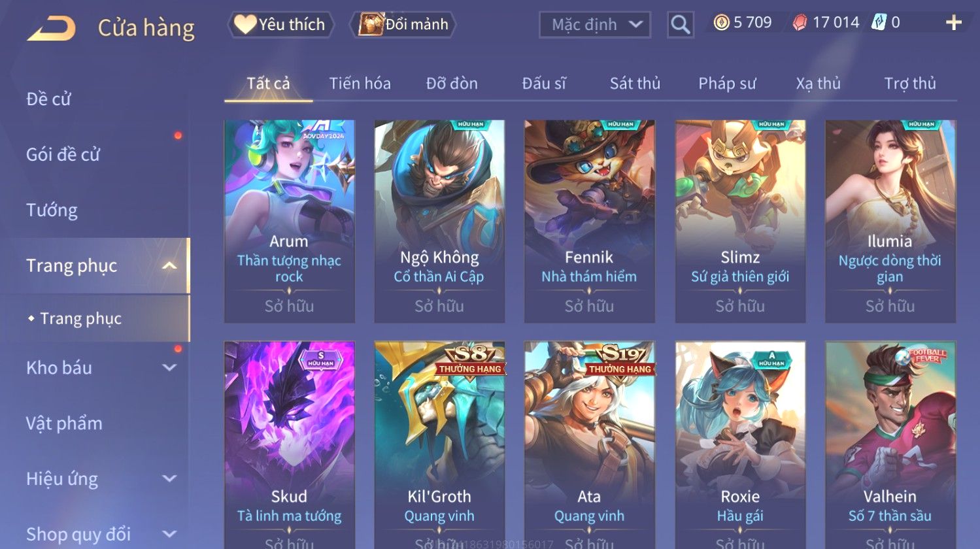Tap the heart icon in Yêu thích
The image size is (980, 549).
(245, 24)
